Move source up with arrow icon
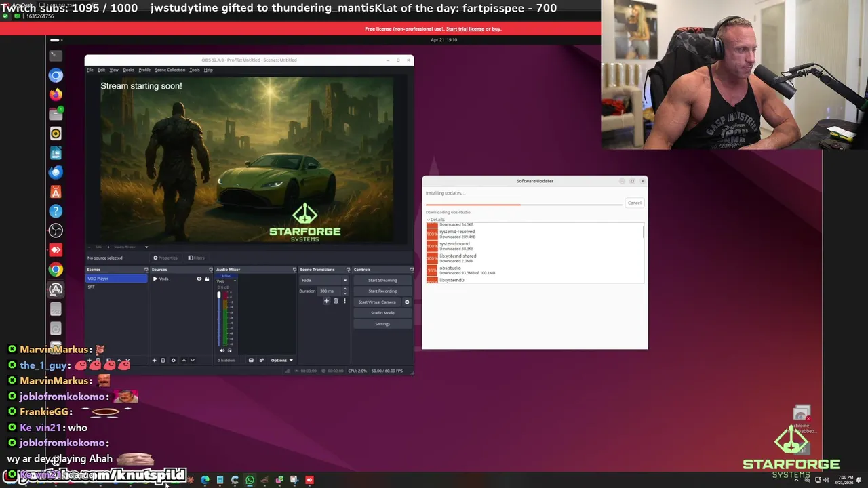This screenshot has height=488, width=868. pyautogui.click(x=184, y=360)
